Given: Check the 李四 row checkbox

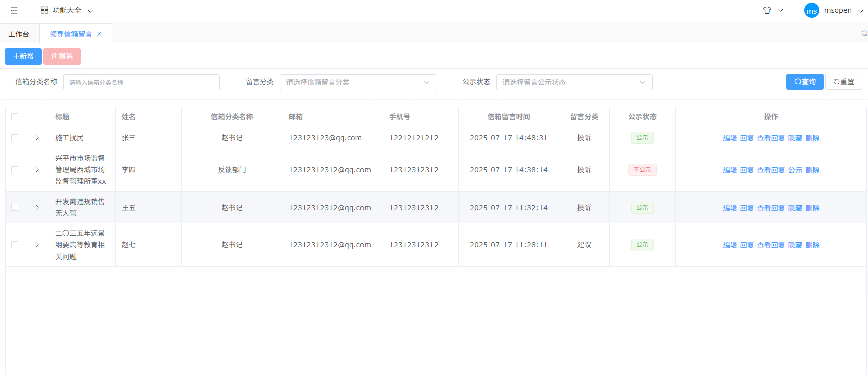Looking at the screenshot, I should (x=15, y=170).
